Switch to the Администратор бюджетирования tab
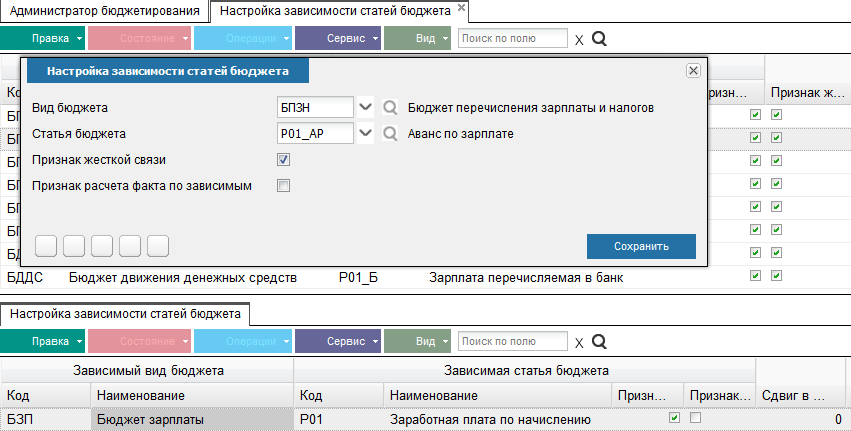Viewport: 851px width, 431px height. 105,11
